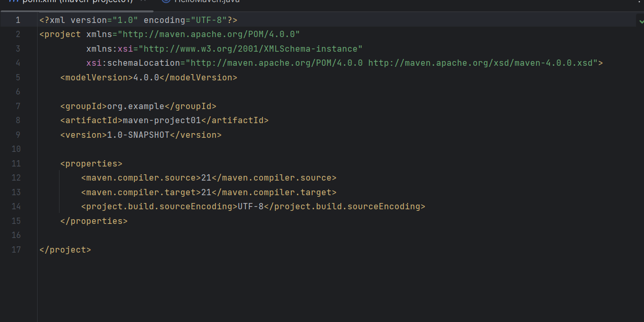Click the closing artifactId tag
Viewport: 644px width, 322px height.
click(235, 120)
